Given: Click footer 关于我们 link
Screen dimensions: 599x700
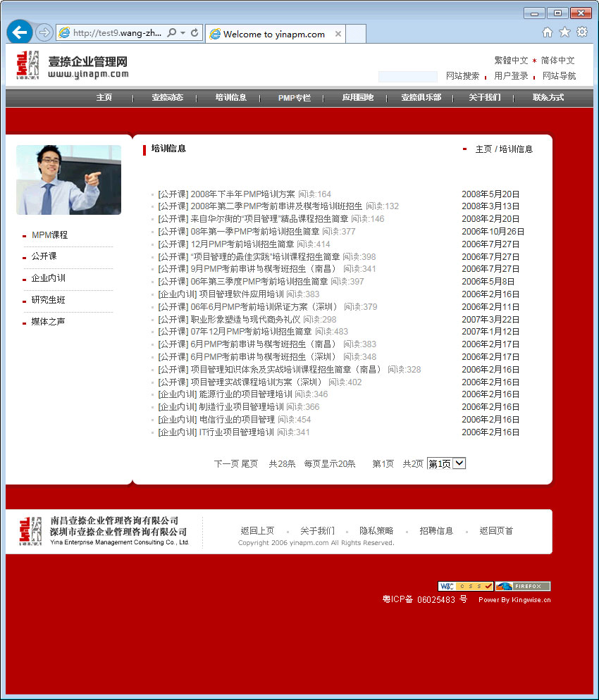Looking at the screenshot, I should [317, 531].
